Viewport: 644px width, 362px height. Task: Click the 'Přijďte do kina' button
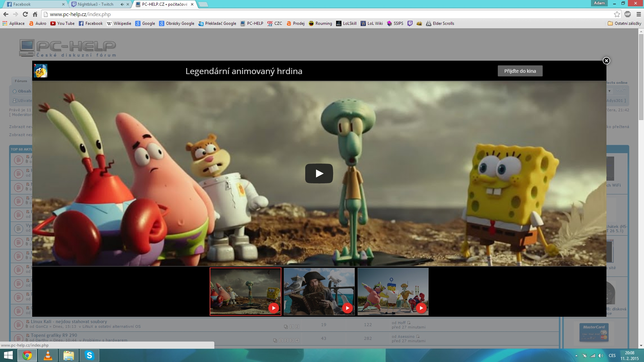(520, 71)
